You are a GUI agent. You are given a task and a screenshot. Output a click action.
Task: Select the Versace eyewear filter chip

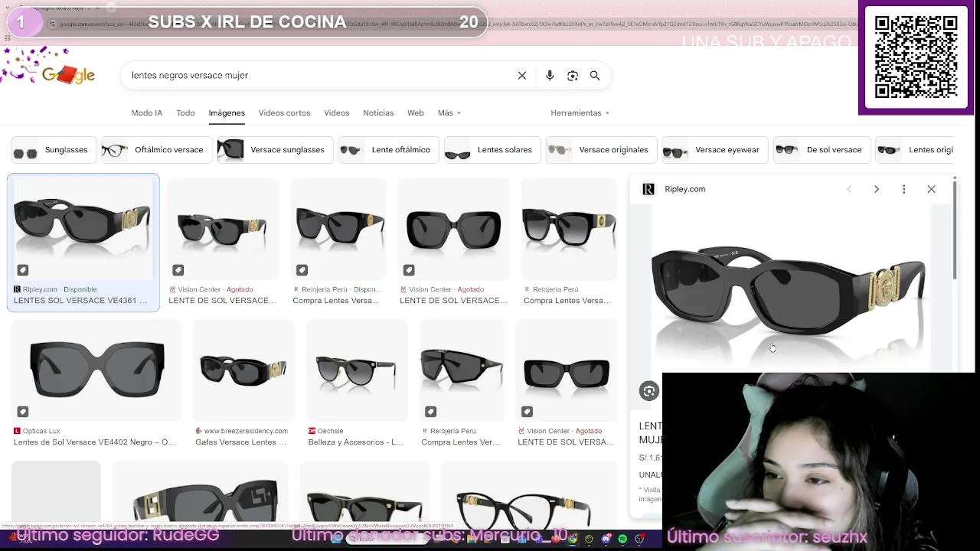[x=714, y=150]
